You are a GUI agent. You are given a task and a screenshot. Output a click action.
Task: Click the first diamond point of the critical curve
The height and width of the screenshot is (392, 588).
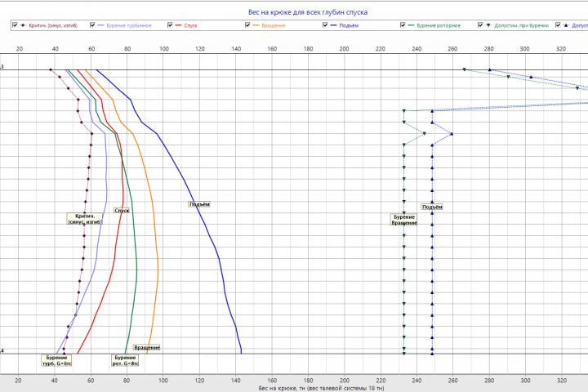51,69
